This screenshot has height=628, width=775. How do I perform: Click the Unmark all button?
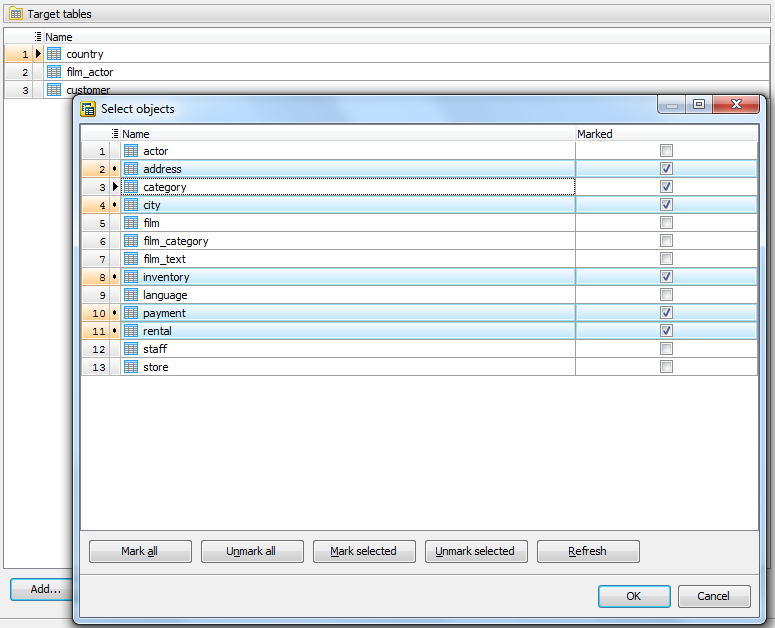coord(252,551)
